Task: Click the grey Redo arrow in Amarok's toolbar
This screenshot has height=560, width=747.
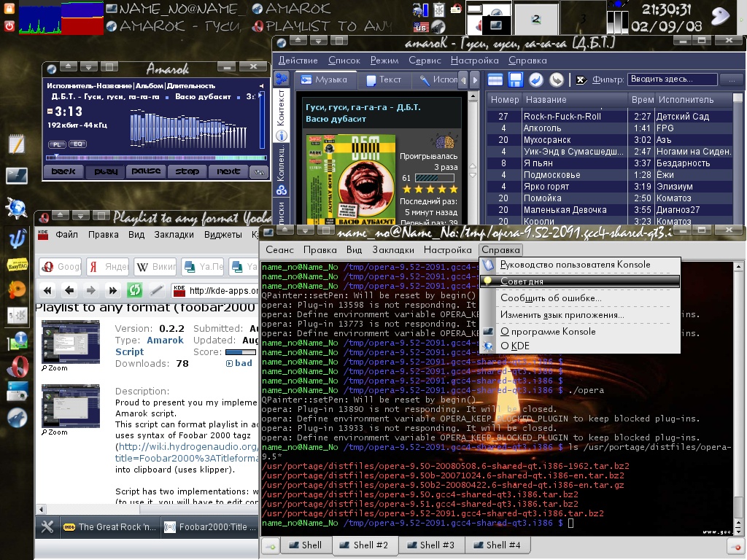Action: click(x=557, y=79)
